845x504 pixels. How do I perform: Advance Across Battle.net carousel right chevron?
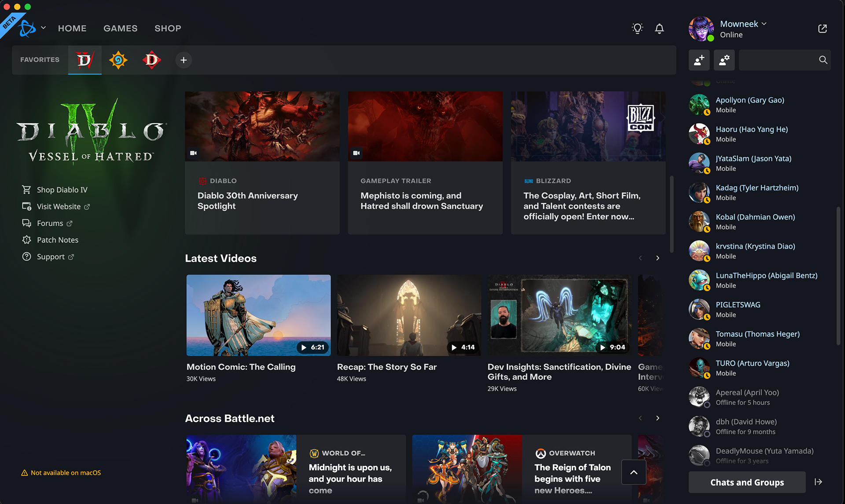(658, 418)
